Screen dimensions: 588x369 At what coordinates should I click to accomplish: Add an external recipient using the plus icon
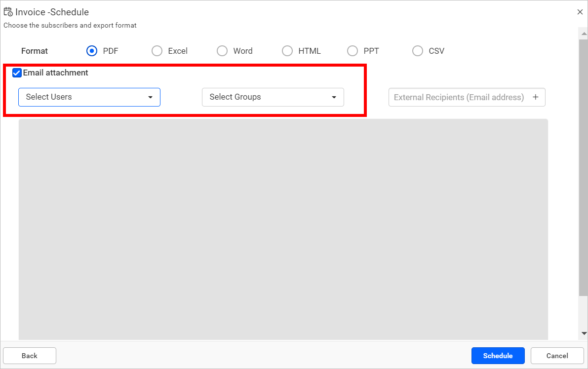pos(536,97)
